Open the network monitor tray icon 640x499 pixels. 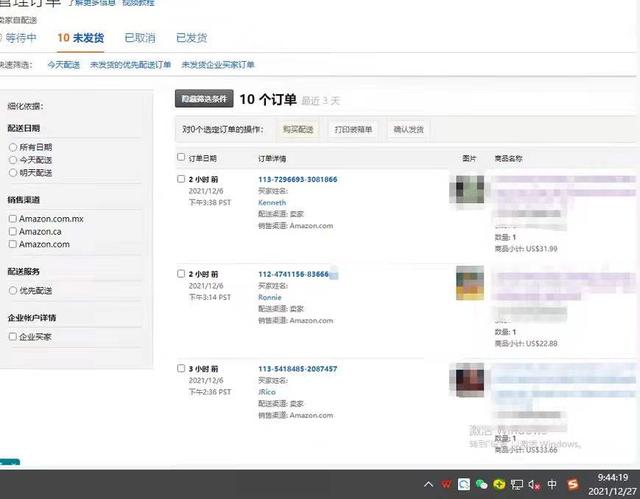(517, 484)
